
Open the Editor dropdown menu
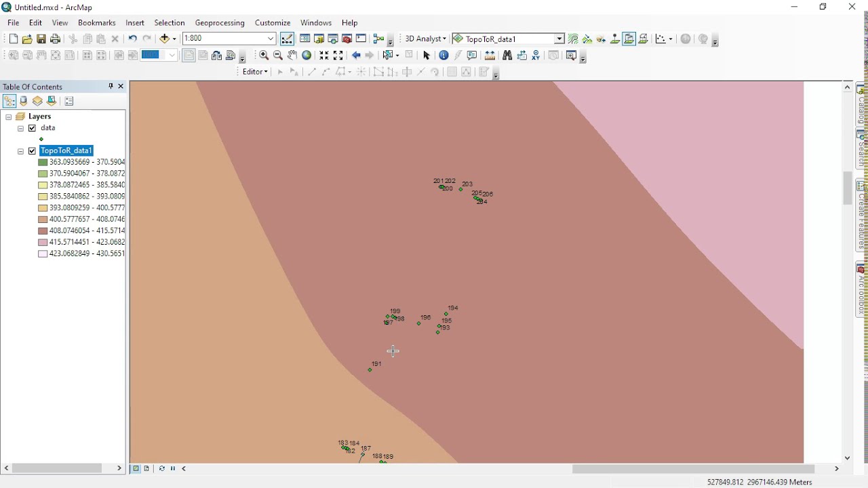(255, 72)
